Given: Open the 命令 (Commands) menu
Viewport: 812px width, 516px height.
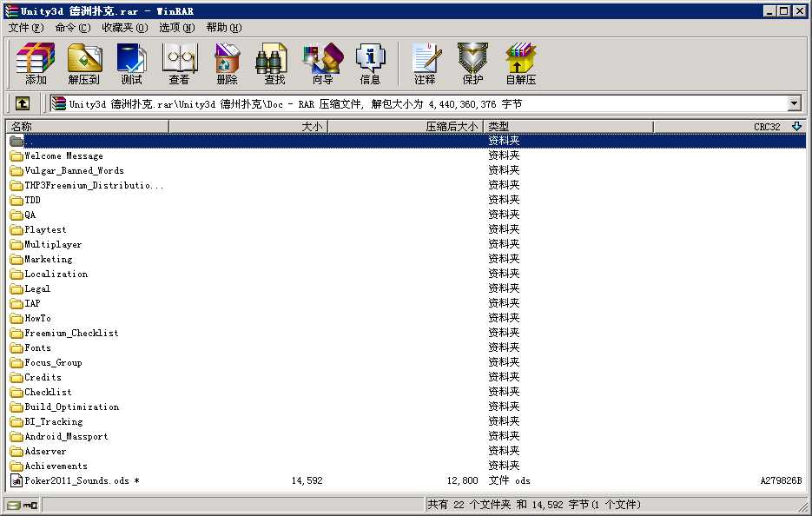Looking at the screenshot, I should [73, 28].
